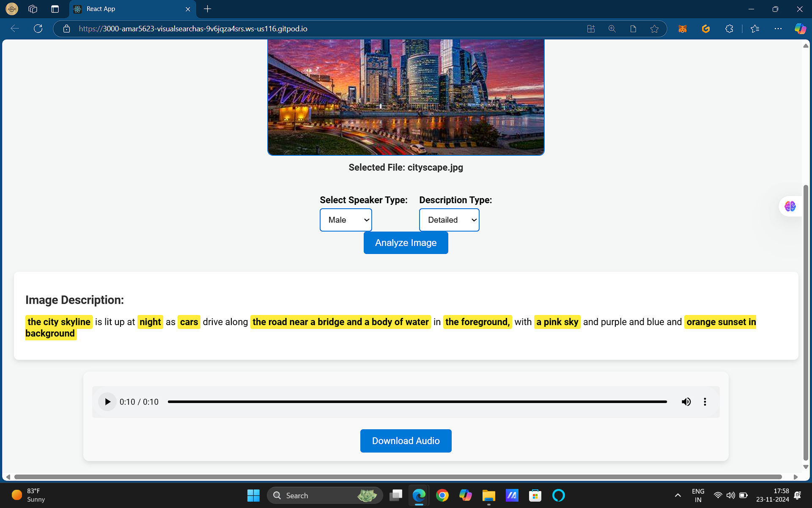Open browser Extensions puzzle icon

click(x=729, y=28)
